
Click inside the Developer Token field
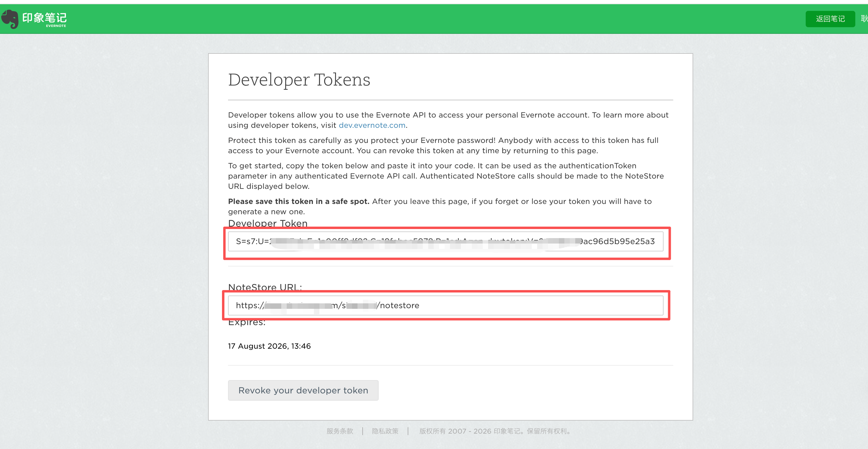(445, 241)
